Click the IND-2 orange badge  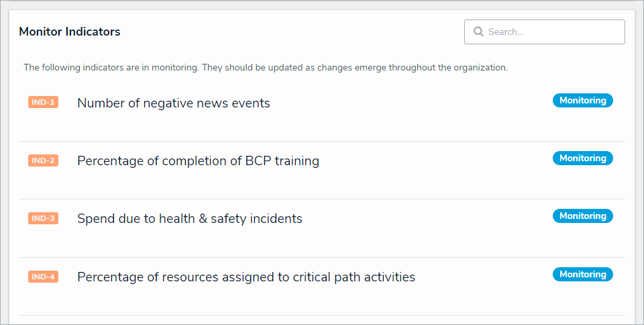tap(43, 160)
